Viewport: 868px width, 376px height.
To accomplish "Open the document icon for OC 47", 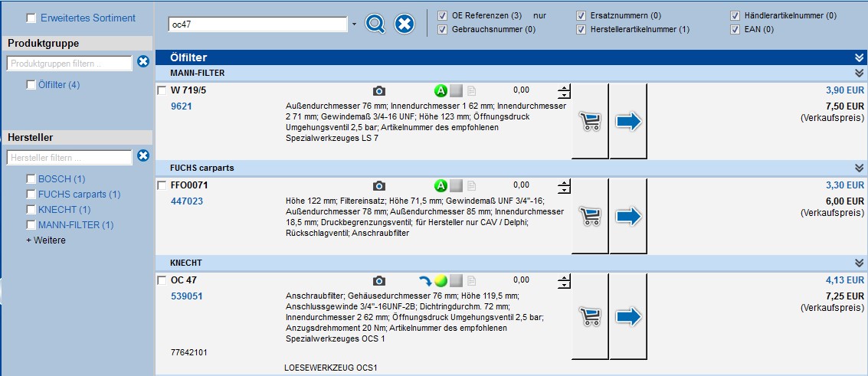I will [x=471, y=281].
